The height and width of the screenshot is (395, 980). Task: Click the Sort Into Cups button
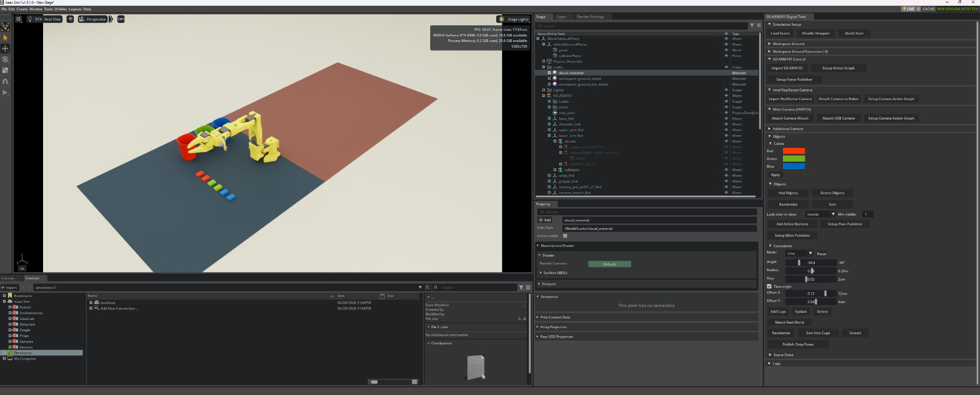pyautogui.click(x=818, y=333)
